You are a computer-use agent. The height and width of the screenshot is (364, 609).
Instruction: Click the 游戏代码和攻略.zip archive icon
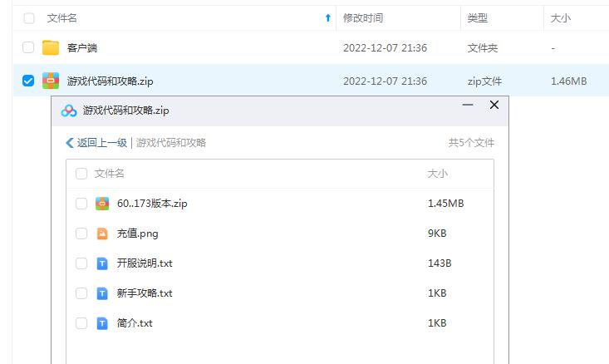pyautogui.click(x=51, y=81)
